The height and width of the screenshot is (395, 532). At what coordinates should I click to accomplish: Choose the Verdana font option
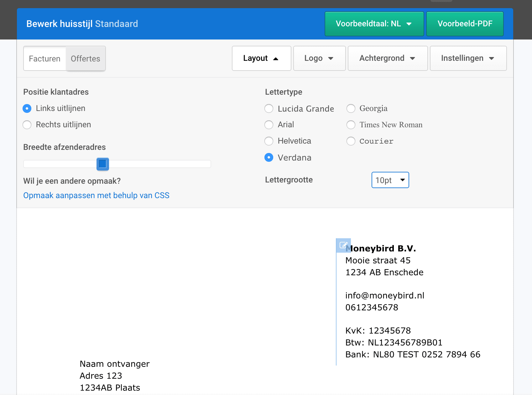[269, 157]
